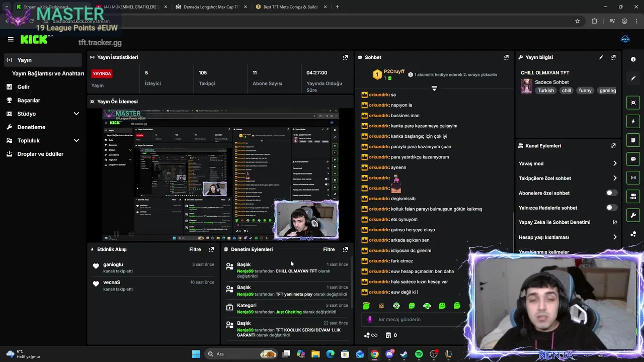Click the info icon in right sidebar
644x362 pixels.
click(633, 59)
